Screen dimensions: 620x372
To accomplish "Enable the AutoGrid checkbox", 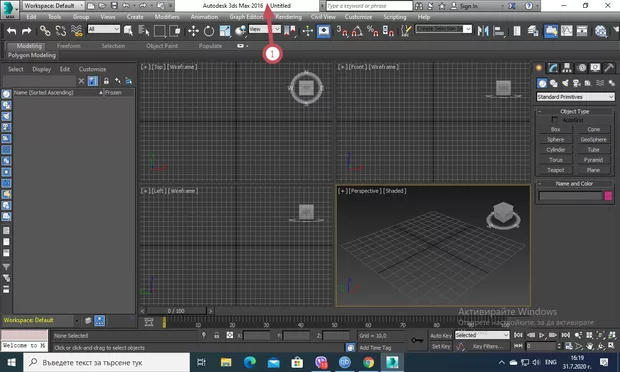I will click(x=555, y=120).
